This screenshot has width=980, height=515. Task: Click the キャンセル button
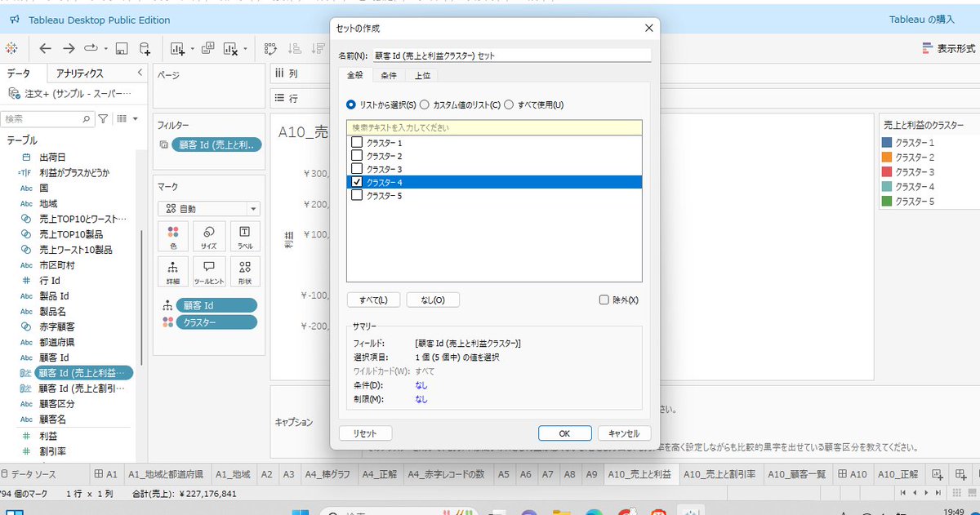click(x=624, y=433)
